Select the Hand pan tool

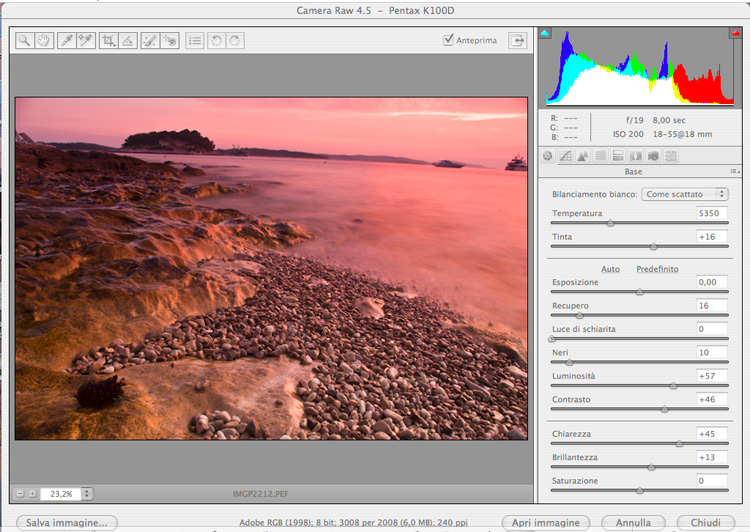pyautogui.click(x=44, y=41)
